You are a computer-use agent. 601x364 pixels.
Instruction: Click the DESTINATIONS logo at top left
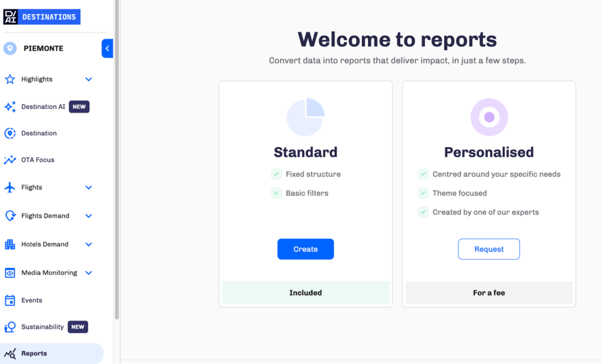42,16
